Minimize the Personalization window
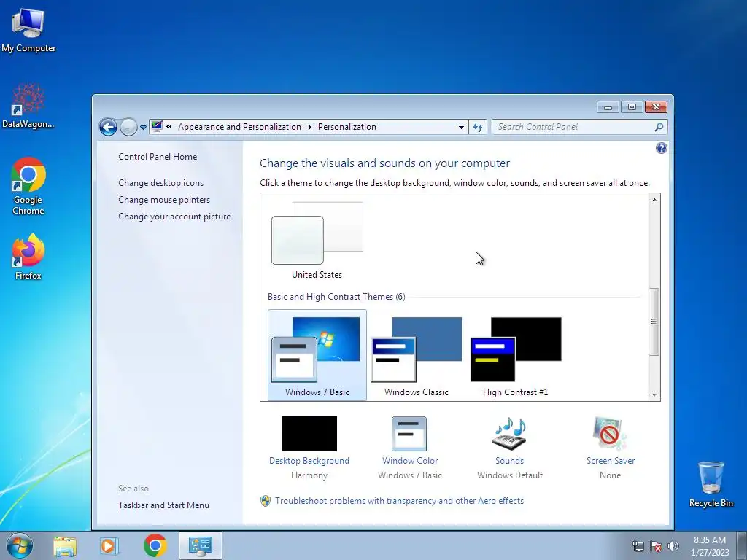747x560 pixels. (608, 107)
